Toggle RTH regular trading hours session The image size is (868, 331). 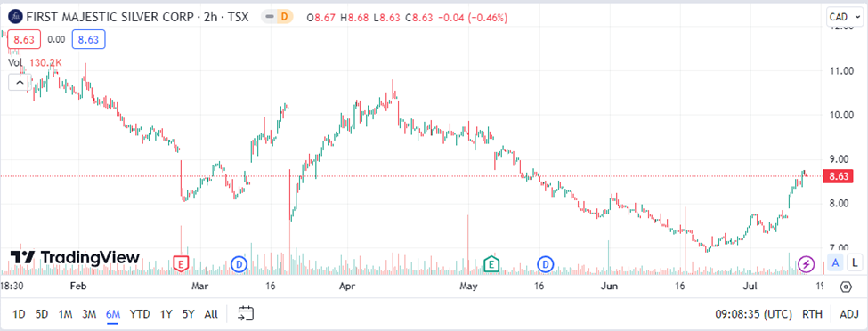coord(812,314)
